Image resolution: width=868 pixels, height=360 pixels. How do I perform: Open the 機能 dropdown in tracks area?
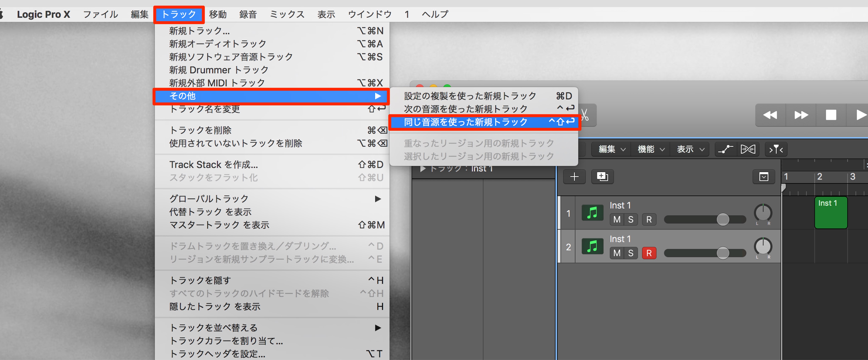click(x=651, y=149)
